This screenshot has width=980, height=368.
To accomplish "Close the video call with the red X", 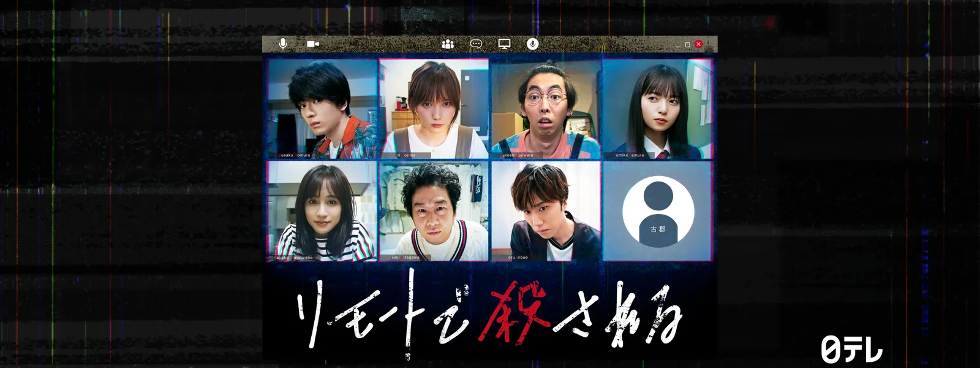I will [x=698, y=44].
